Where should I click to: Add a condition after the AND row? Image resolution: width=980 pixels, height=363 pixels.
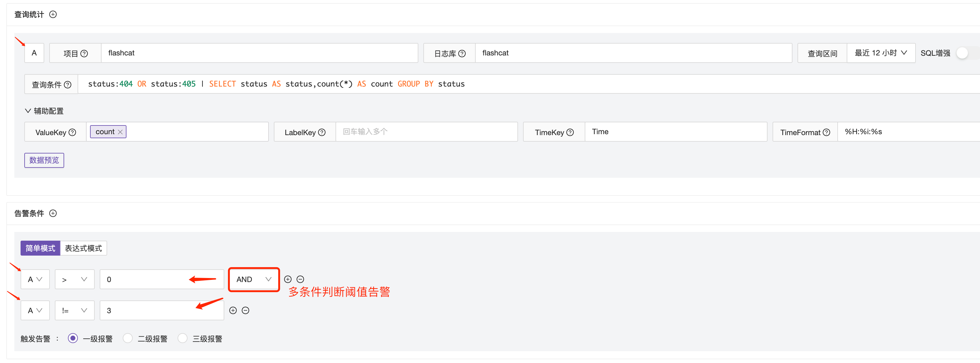[288, 279]
